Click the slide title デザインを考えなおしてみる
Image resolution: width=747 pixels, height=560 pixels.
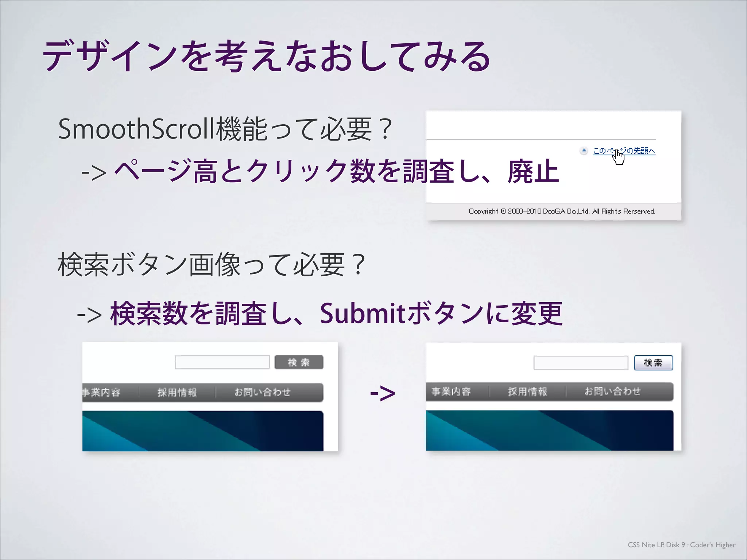266,57
